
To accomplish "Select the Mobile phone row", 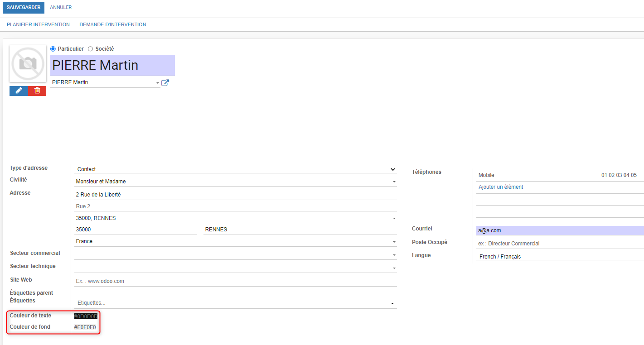I will click(560, 175).
